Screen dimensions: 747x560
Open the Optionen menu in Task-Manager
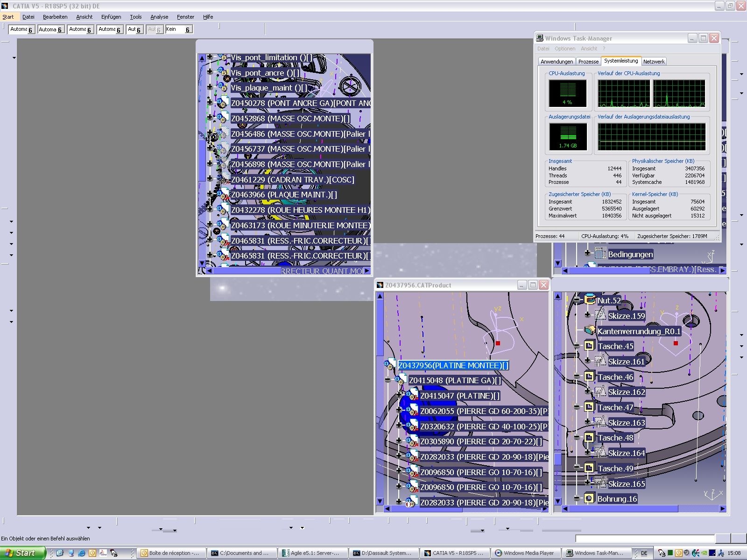[x=565, y=49]
